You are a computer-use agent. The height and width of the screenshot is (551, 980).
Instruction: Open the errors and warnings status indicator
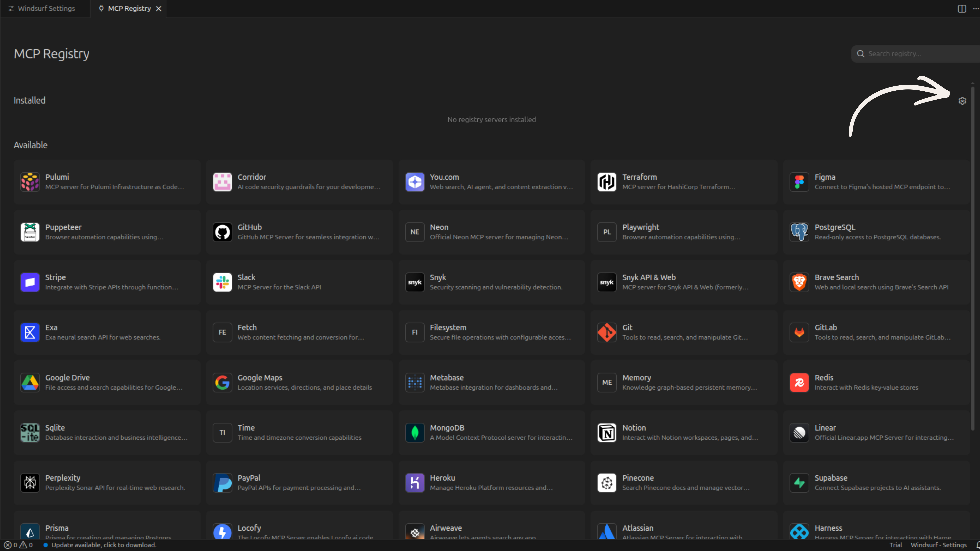point(18,545)
